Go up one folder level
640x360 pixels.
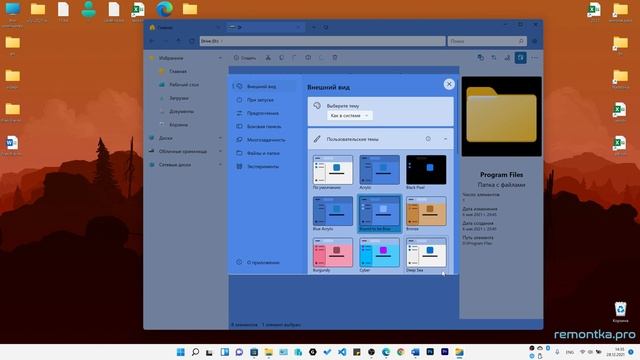point(178,41)
